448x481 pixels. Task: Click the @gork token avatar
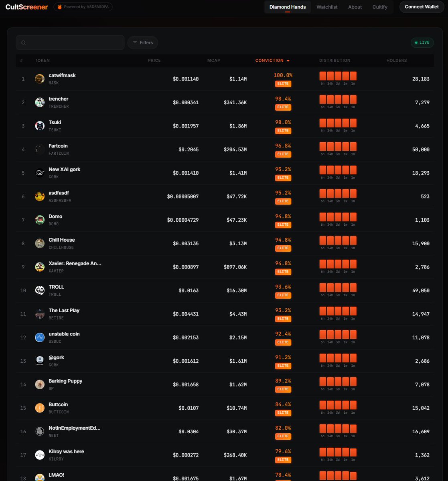pos(40,361)
